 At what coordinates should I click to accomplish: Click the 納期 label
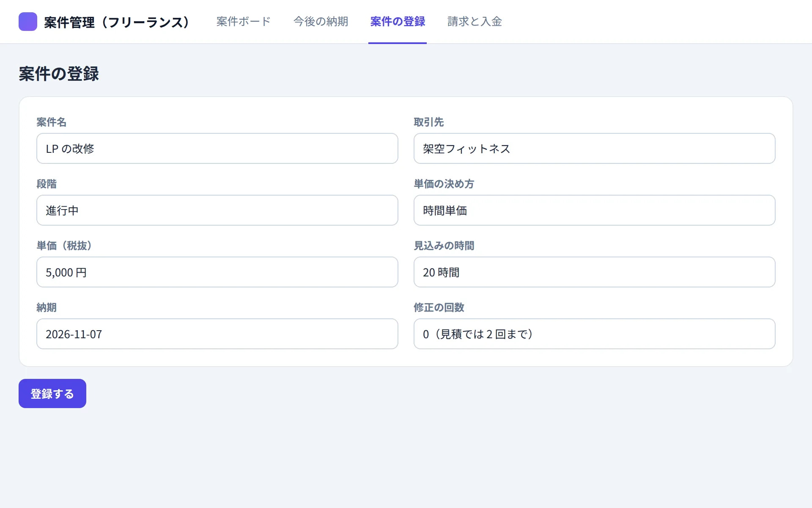[47, 308]
